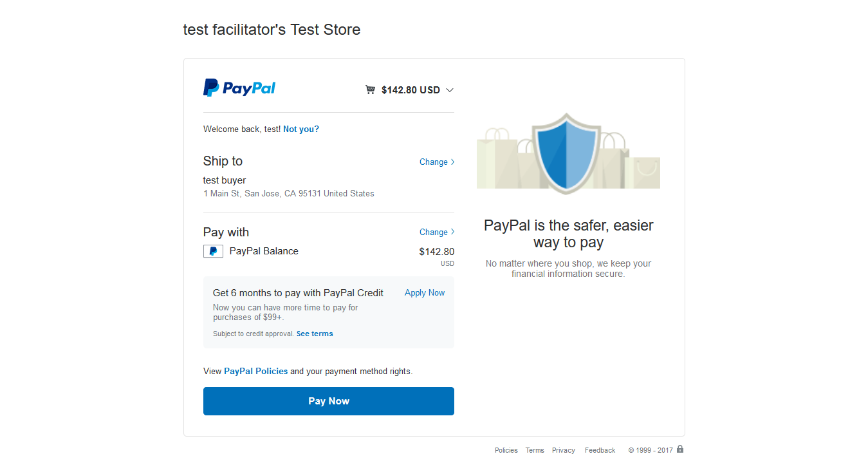Open the See terms link
This screenshot has width=868, height=463.
point(315,334)
